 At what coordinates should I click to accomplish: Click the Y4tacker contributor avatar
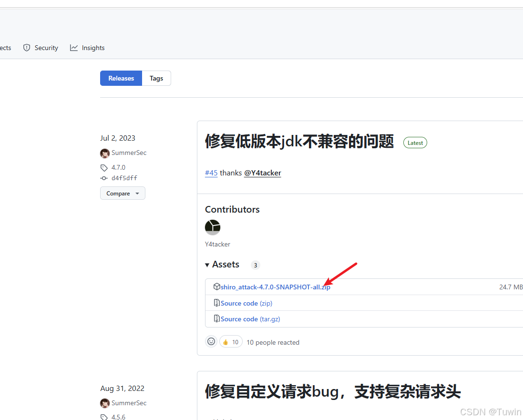[x=213, y=227]
